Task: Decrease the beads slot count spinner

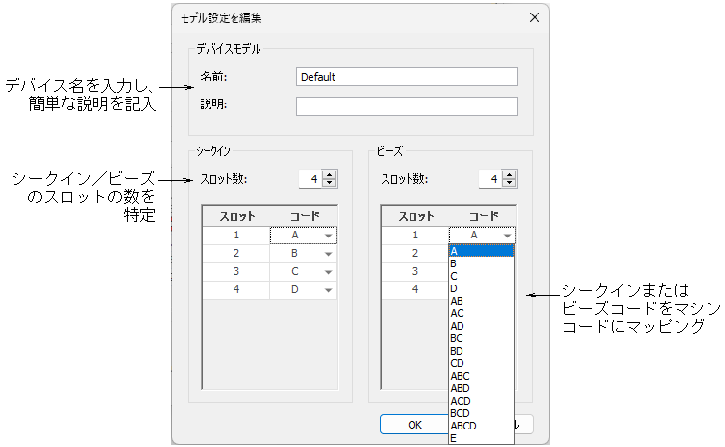Action: (509, 183)
